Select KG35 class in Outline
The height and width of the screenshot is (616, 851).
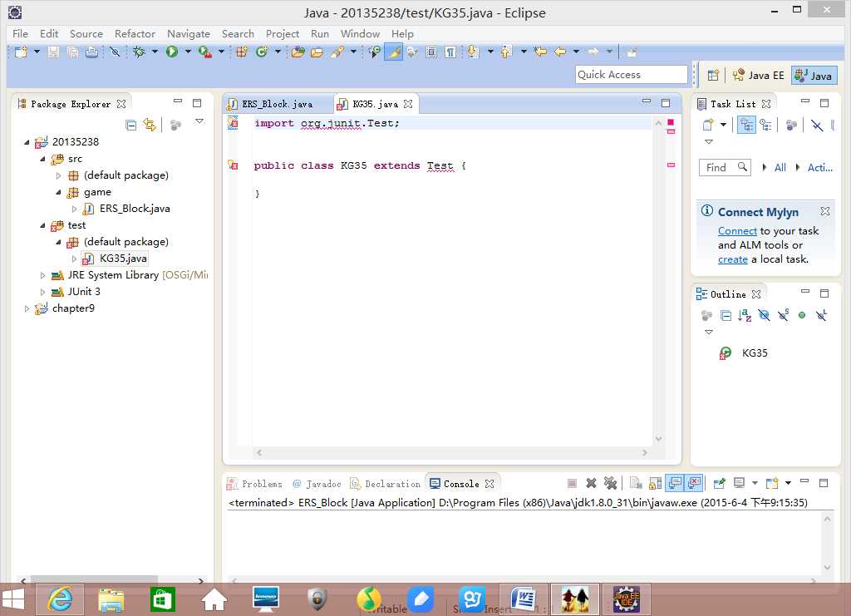point(755,352)
